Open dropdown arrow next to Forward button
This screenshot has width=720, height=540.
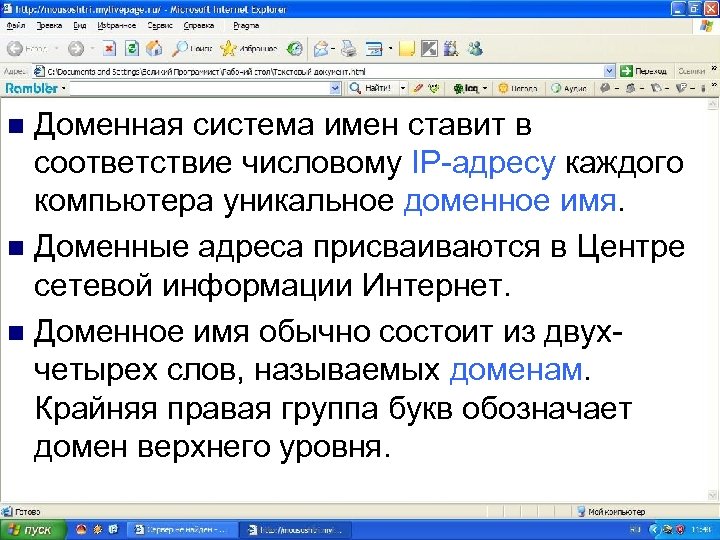pyautogui.click(x=92, y=48)
